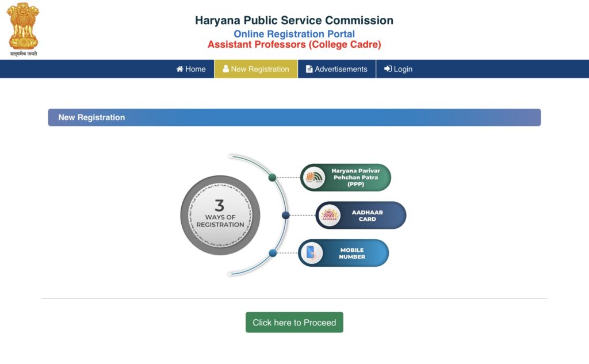The image size is (589, 364).
Task: Open the Home menu item
Action: coord(191,69)
